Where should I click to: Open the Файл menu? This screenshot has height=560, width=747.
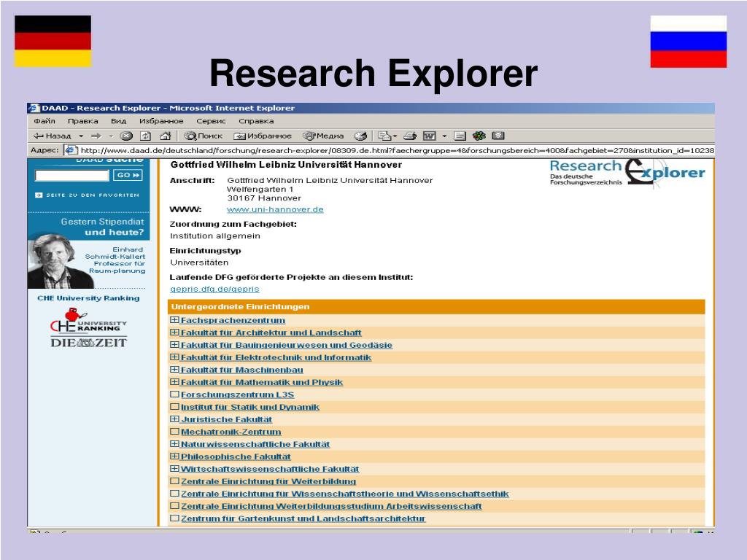click(x=44, y=121)
